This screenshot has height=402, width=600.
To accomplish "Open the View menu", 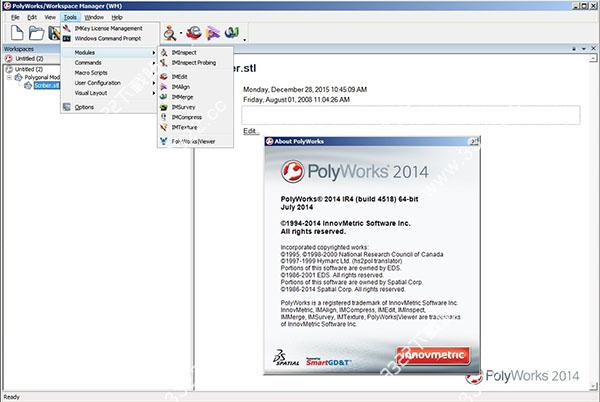I will coord(50,17).
